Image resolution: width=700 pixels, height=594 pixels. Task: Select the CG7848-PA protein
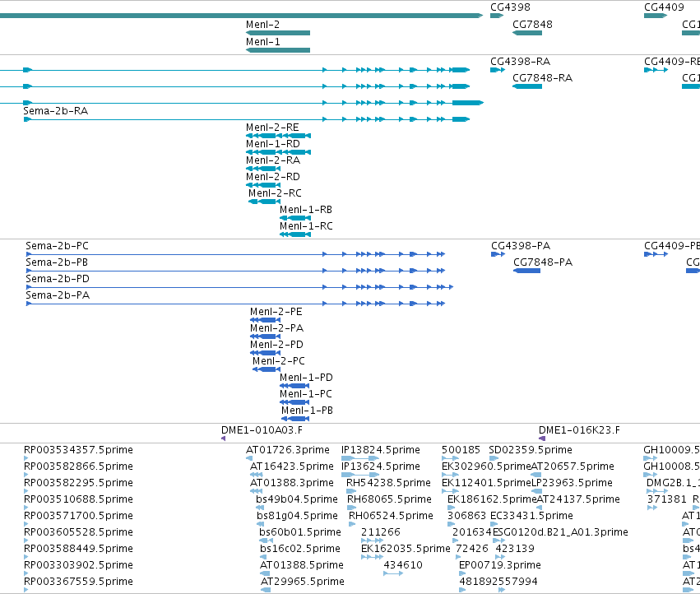526,271
